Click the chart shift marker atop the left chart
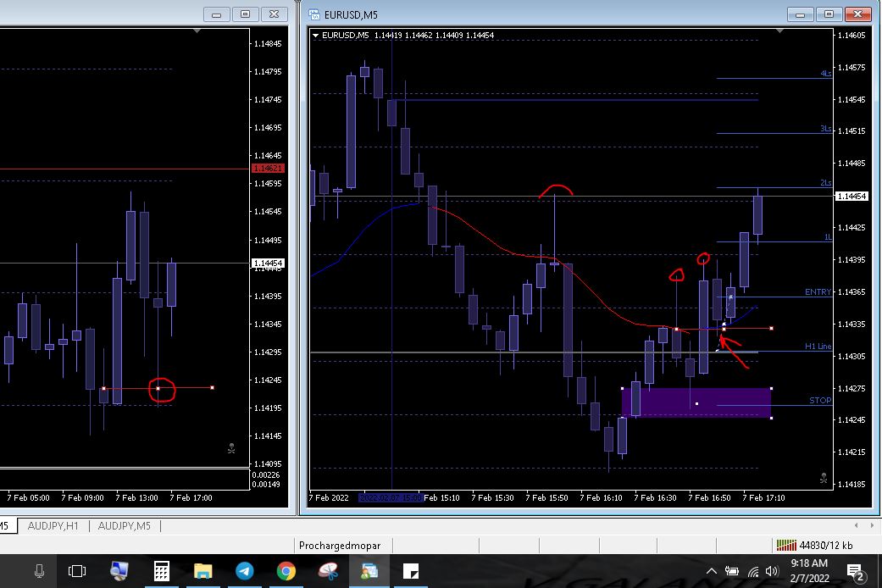The height and width of the screenshot is (588, 882). point(197,31)
